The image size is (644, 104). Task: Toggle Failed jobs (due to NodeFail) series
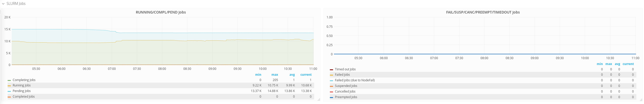(355, 80)
